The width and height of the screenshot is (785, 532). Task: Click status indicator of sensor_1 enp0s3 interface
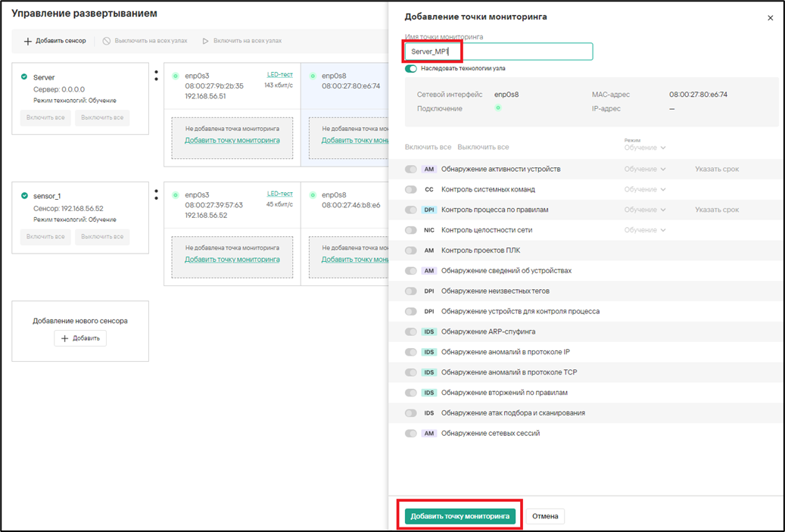(175, 195)
